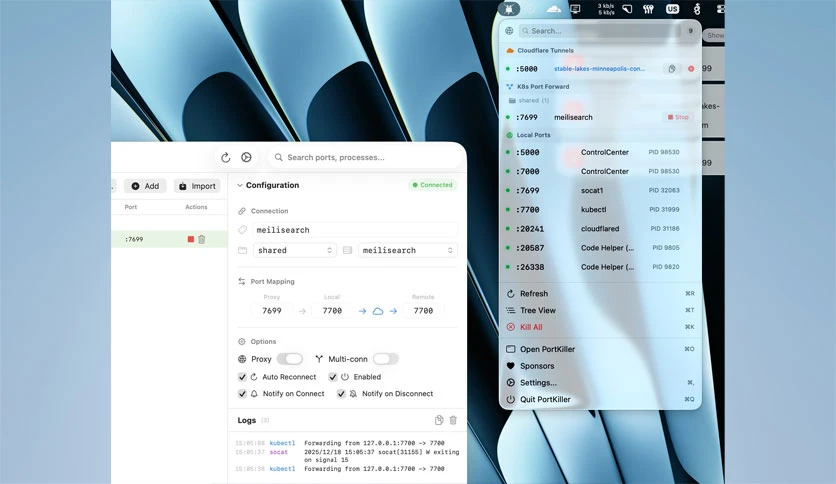This screenshot has width=836, height=484.
Task: Uncheck Auto Reconnect checkbox
Action: pos(242,377)
